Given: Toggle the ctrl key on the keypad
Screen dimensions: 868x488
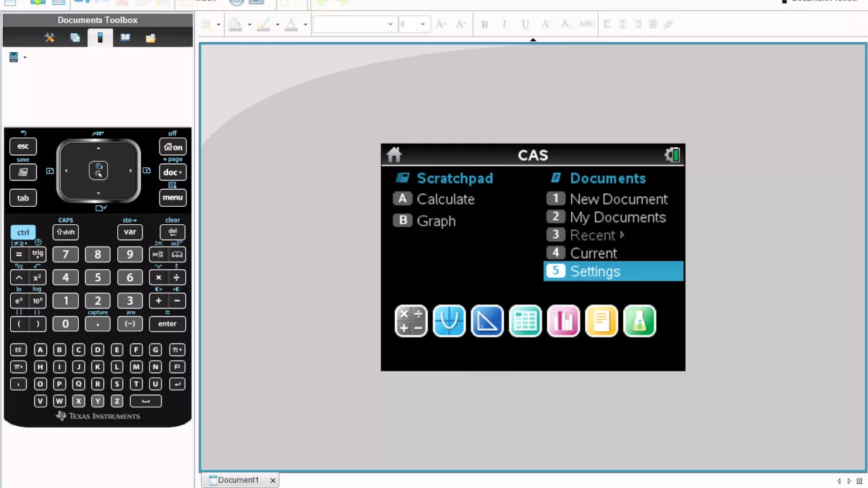Looking at the screenshot, I should [x=23, y=232].
